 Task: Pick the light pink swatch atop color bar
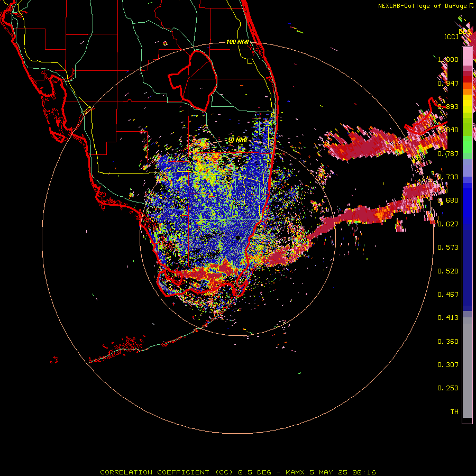[467, 56]
